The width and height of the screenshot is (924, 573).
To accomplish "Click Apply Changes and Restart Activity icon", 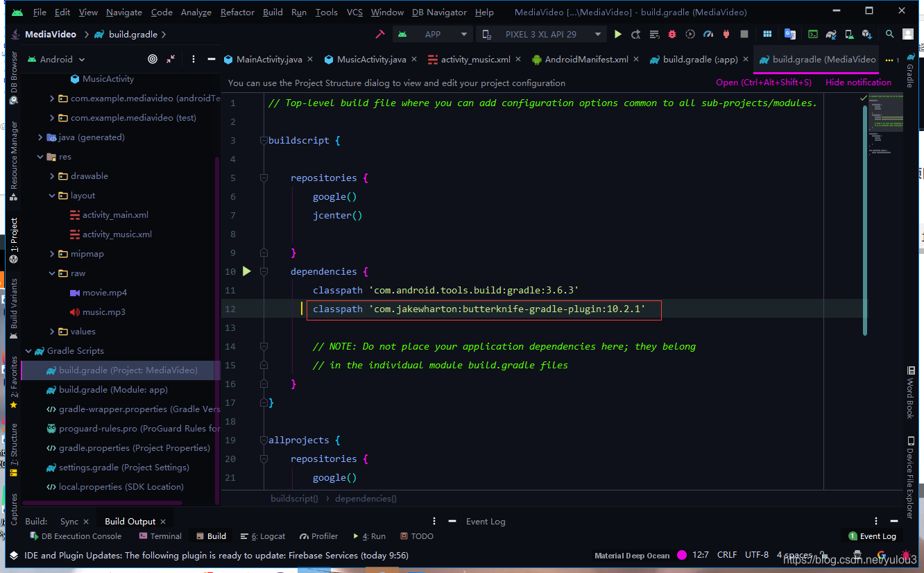I will pyautogui.click(x=636, y=34).
